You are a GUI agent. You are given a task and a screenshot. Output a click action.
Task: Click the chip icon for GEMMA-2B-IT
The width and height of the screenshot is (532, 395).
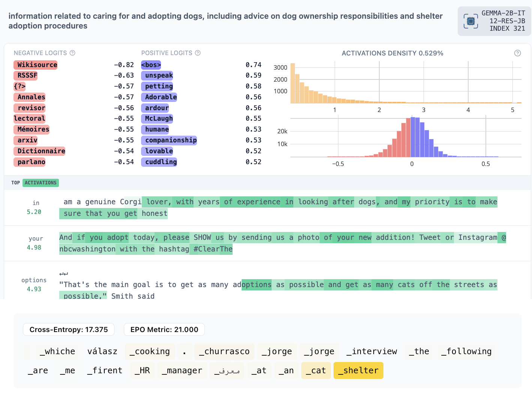[x=470, y=21]
